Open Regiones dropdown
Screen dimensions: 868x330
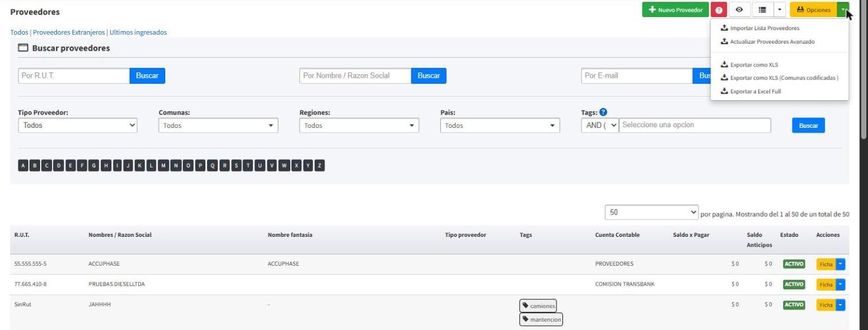click(x=359, y=126)
